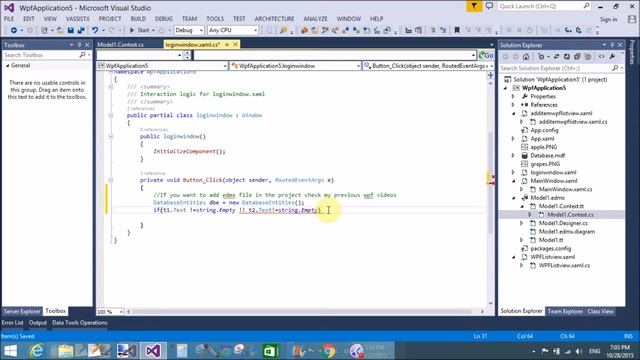Image resolution: width=640 pixels, height=360 pixels.
Task: Select App.config in Solution Explorer
Action: tap(544, 131)
